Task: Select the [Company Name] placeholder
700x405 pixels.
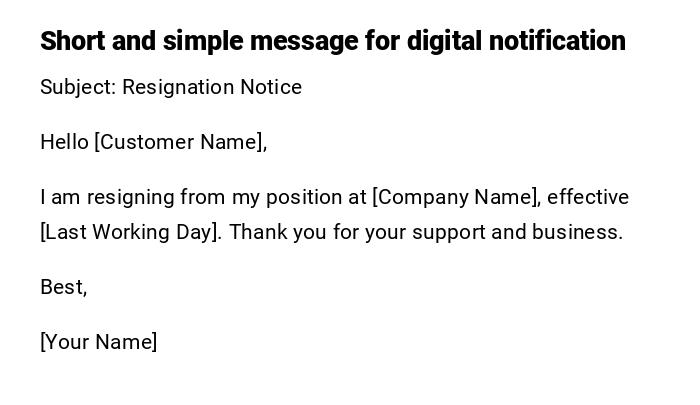Action: coord(456,197)
